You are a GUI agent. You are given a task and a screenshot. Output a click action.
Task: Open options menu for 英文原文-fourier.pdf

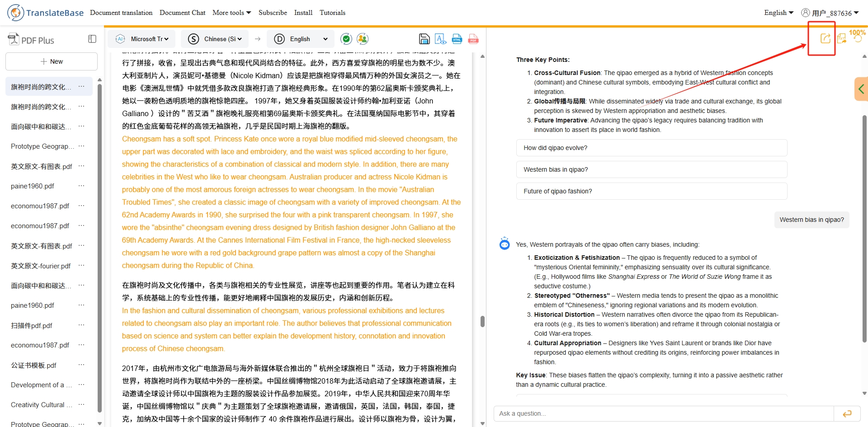[x=81, y=265]
